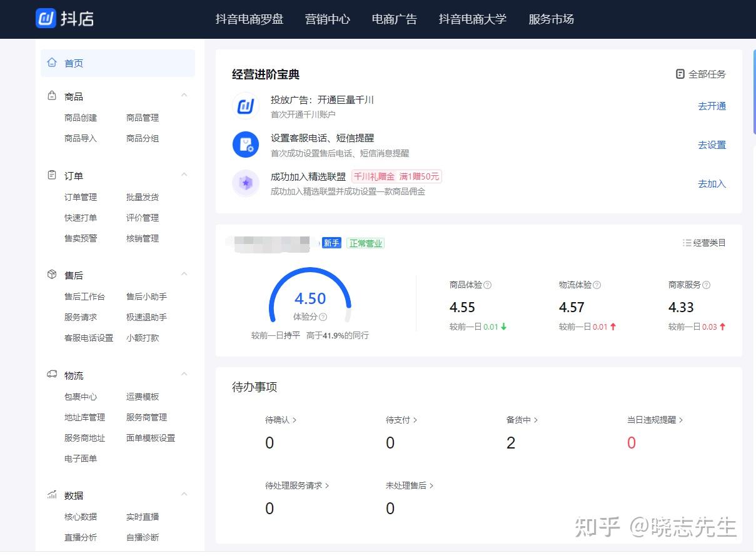Click the 正常营业 status badge
Image resolution: width=756 pixels, height=558 pixels.
(365, 243)
